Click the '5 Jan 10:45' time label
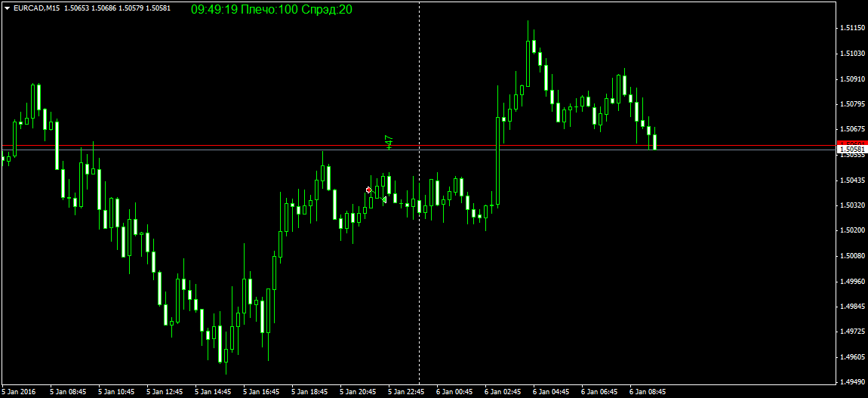Screen dimensions: 868x398 pyautogui.click(x=116, y=391)
